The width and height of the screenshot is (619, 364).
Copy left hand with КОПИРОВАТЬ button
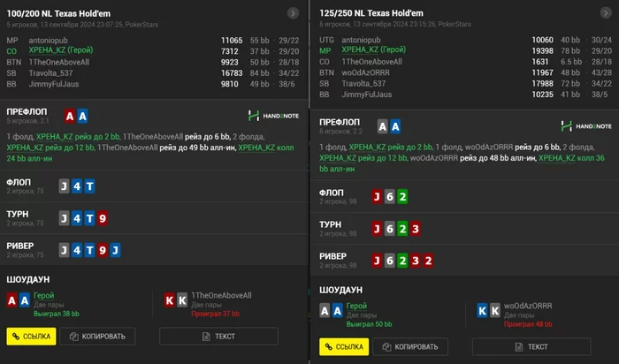coord(97,337)
